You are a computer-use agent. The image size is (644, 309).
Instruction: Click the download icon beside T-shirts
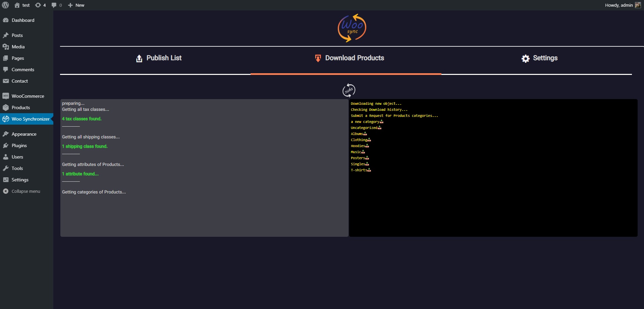pos(369,170)
